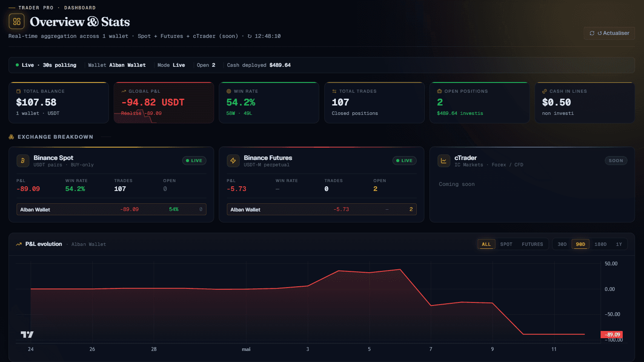Click the coins icon in Cash In Lines card
644x362 pixels.
[x=544, y=91]
